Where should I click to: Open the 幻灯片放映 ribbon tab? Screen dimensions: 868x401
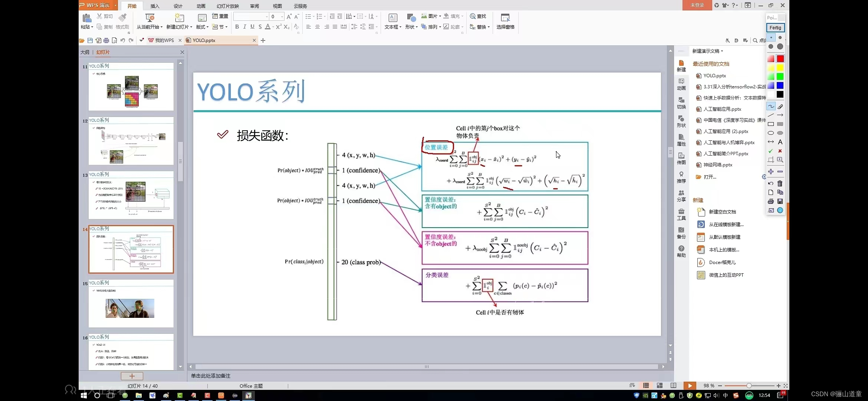pyautogui.click(x=227, y=6)
